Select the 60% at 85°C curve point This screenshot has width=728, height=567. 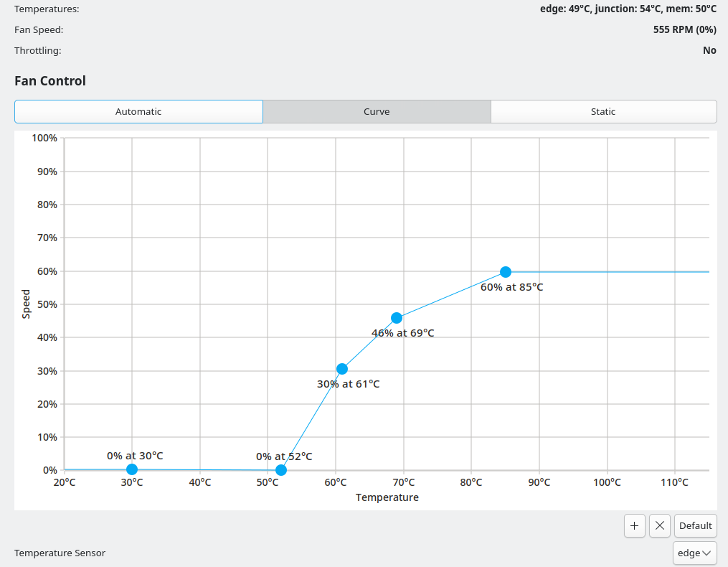[506, 272]
